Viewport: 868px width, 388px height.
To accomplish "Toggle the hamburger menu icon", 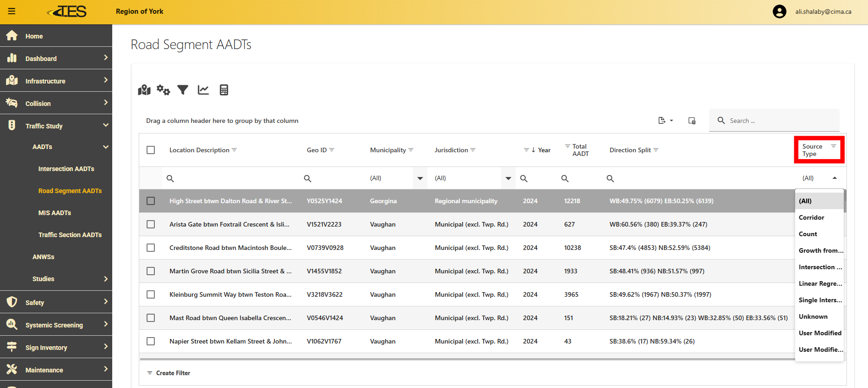I will 12,11.
